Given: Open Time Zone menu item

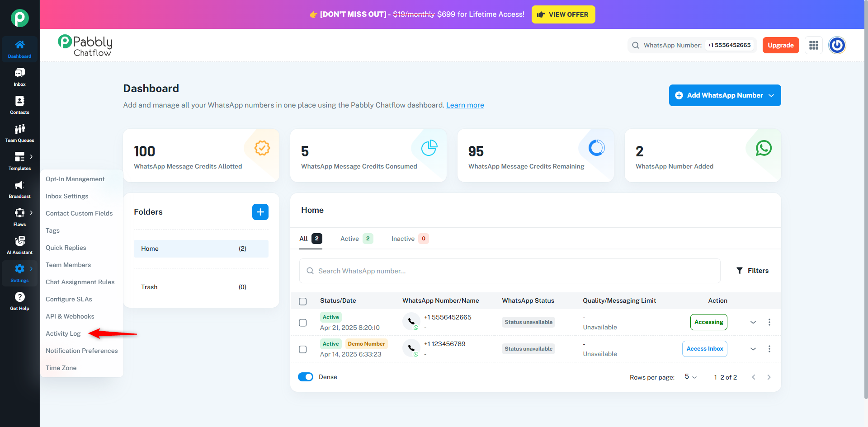Looking at the screenshot, I should (x=61, y=368).
